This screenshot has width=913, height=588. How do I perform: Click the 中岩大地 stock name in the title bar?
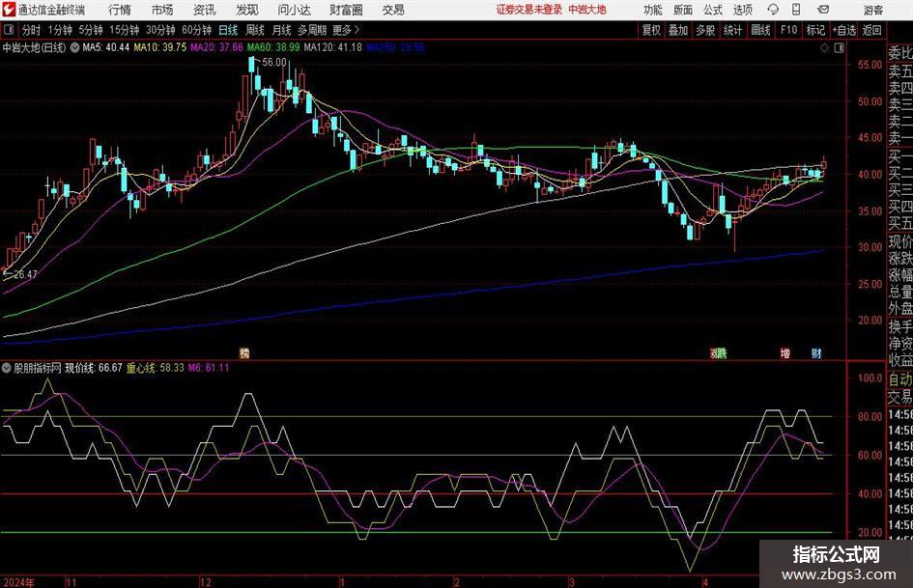point(587,10)
